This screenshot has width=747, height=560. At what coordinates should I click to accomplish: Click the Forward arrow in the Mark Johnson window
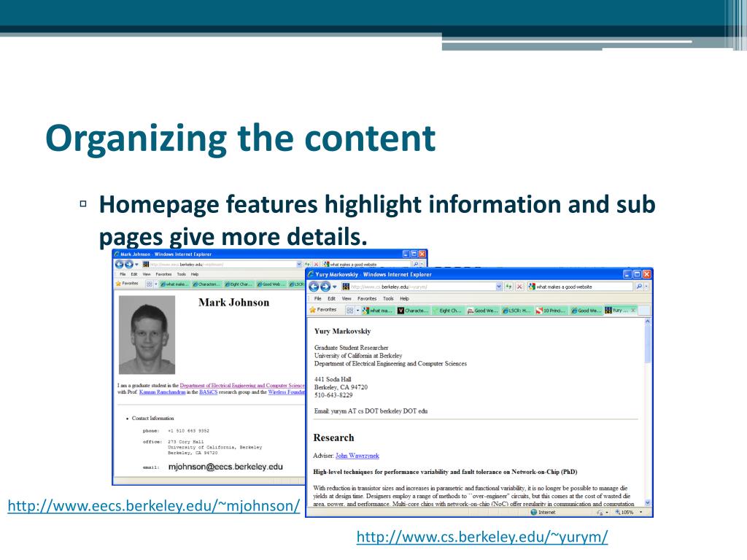coord(128,264)
